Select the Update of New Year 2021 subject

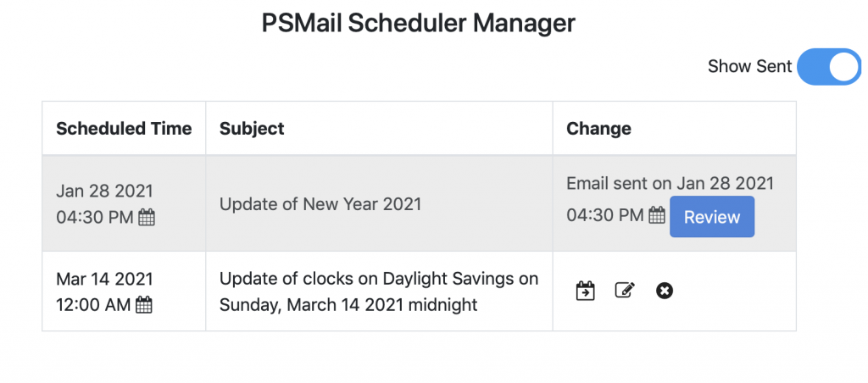point(320,204)
